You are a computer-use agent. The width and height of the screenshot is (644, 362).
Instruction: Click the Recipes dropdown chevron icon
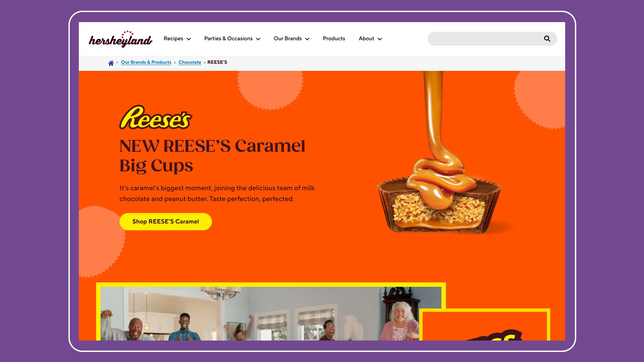click(x=189, y=39)
